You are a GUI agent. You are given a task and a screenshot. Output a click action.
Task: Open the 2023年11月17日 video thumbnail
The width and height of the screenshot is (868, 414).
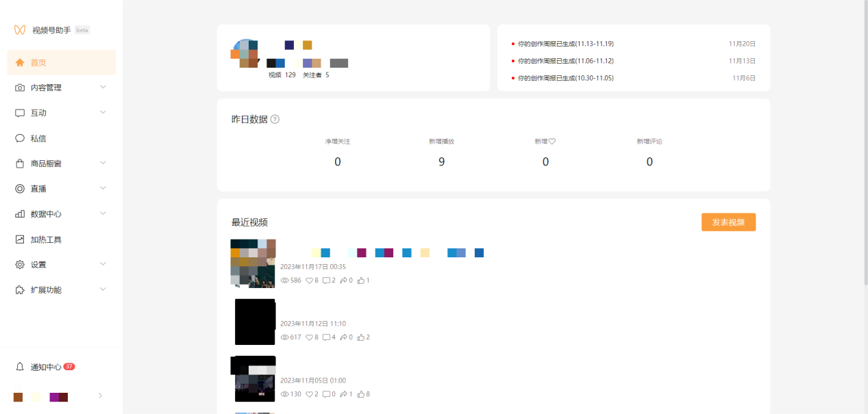[x=253, y=263]
